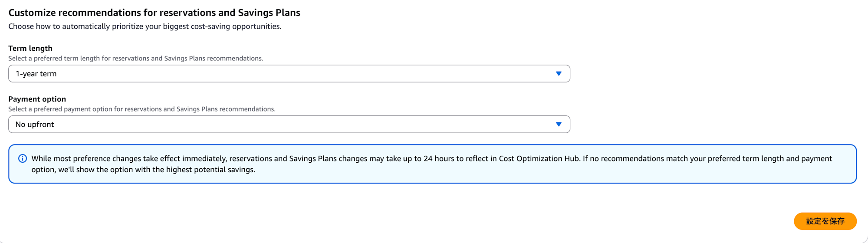The image size is (868, 243).
Task: Click the 'Choose how to automatically prioritize' subtitle
Action: (145, 26)
